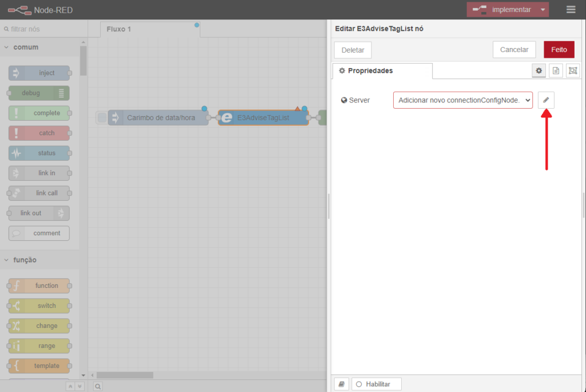Open node appearance icon
Image resolution: width=586 pixels, height=392 pixels.
point(572,70)
